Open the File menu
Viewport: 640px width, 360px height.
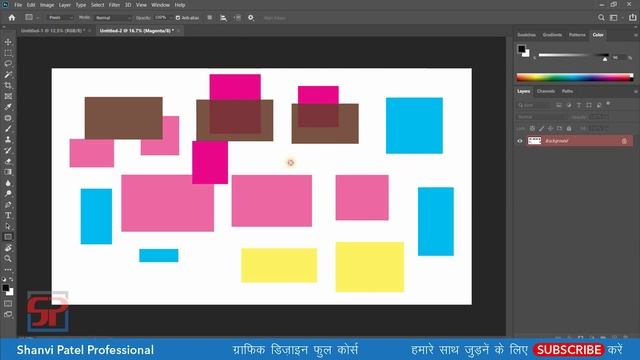[x=18, y=5]
